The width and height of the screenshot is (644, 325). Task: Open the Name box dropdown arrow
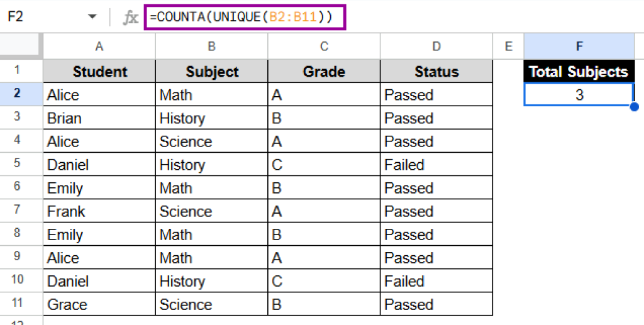point(92,17)
